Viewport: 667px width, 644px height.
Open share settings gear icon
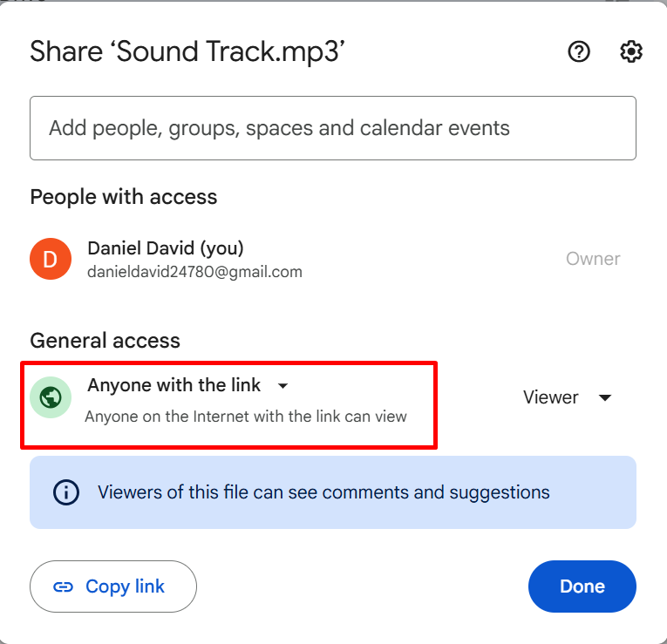pos(631,52)
